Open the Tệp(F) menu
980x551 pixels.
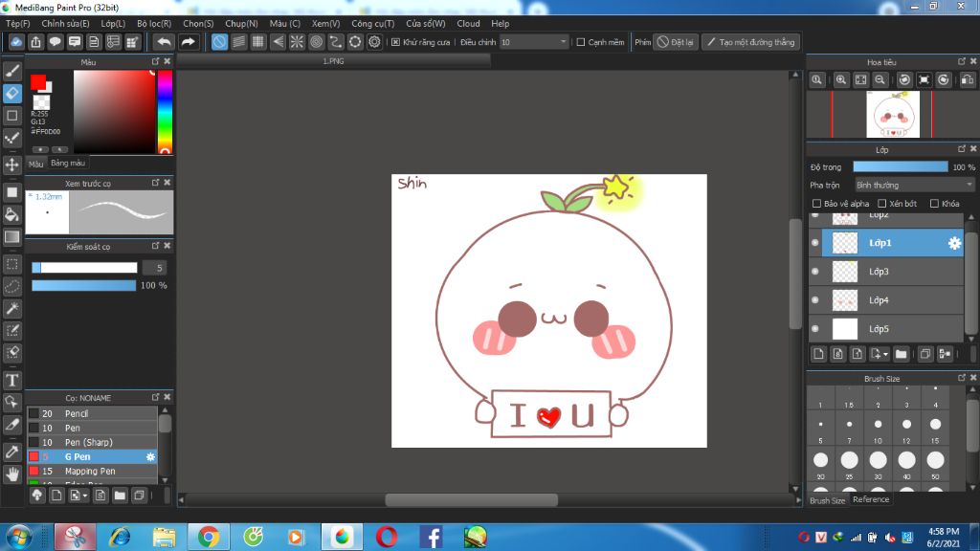tap(17, 24)
